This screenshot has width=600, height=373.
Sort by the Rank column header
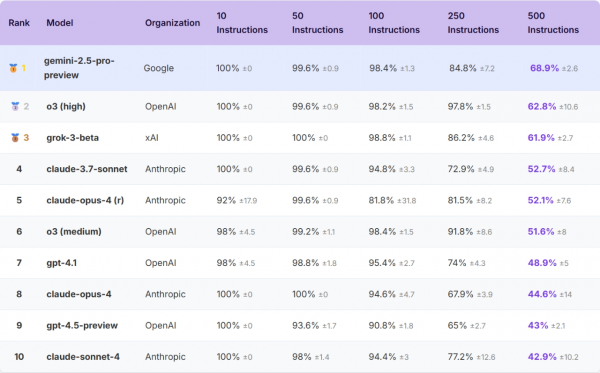coord(19,23)
